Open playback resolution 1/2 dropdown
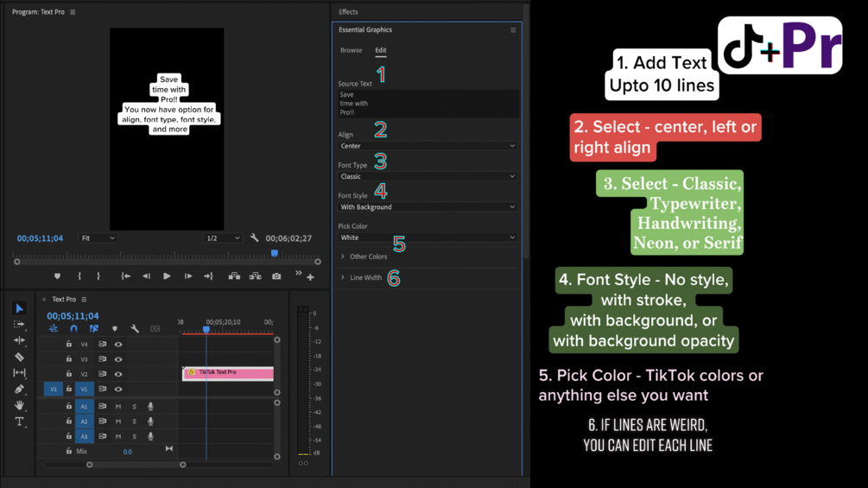The width and height of the screenshot is (868, 488). pyautogui.click(x=223, y=238)
